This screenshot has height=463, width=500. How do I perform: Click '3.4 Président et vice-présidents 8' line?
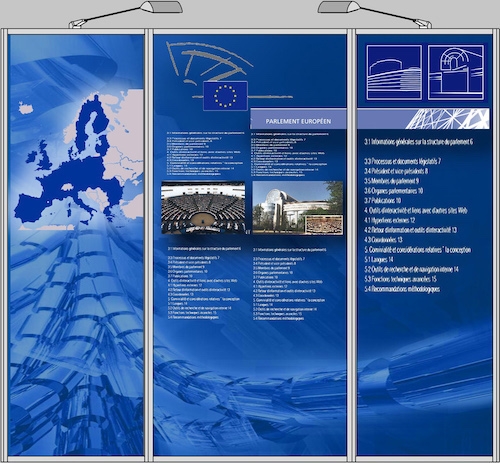click(396, 171)
